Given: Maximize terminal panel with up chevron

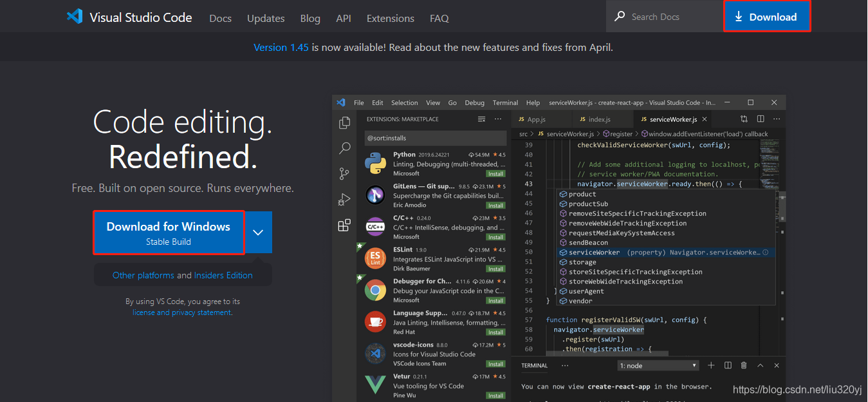Looking at the screenshot, I should pos(760,365).
